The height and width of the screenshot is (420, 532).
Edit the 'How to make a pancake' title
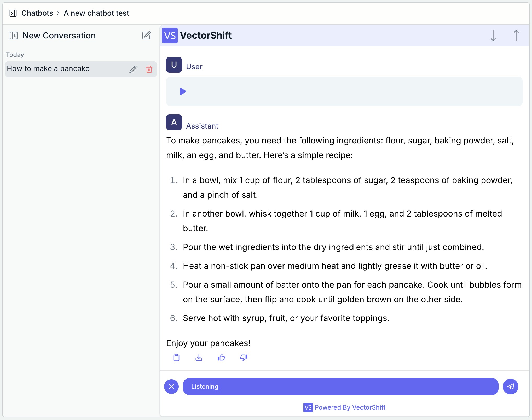tap(133, 69)
